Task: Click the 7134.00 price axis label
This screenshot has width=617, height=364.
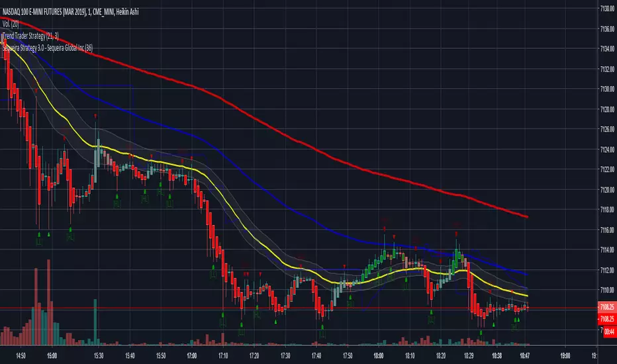Action: (607, 49)
